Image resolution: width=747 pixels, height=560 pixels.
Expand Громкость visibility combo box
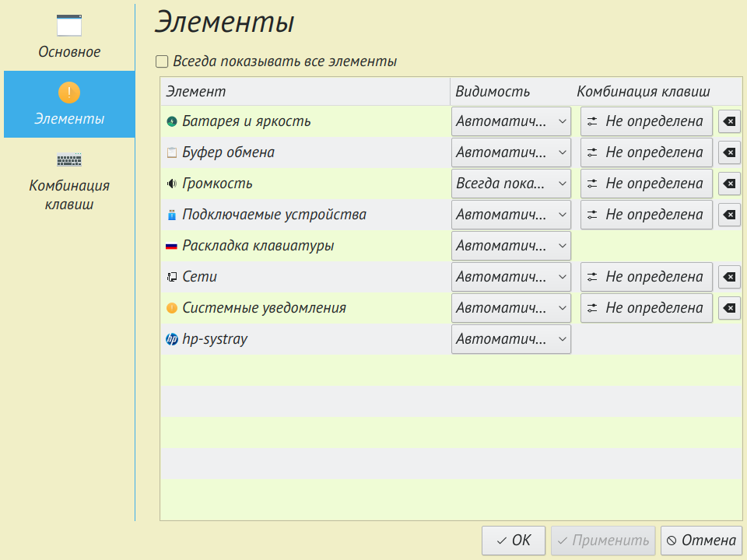[x=511, y=184]
